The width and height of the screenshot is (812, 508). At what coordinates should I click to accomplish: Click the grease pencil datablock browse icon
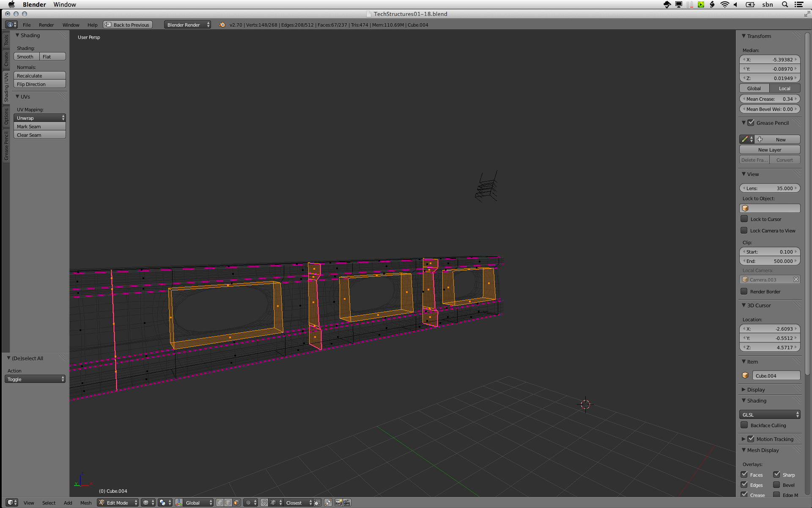pos(746,139)
